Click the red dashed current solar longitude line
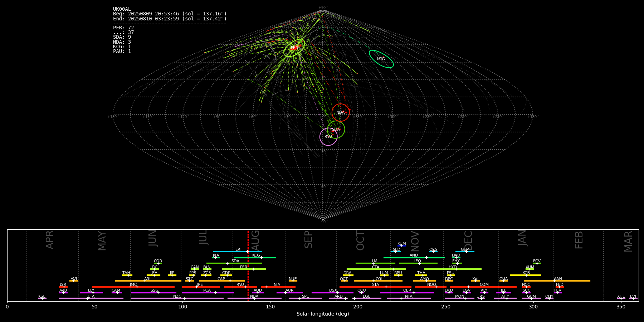Image resolution: width=644 pixels, height=322 pixels. pyautogui.click(x=248, y=265)
